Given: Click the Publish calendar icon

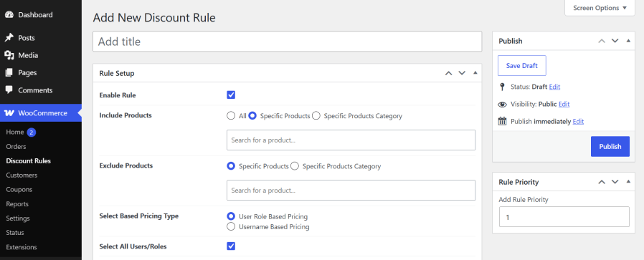Looking at the screenshot, I should (x=502, y=121).
